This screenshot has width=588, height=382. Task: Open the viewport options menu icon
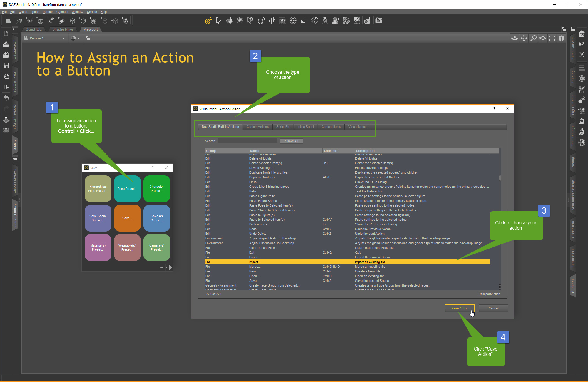(x=88, y=38)
